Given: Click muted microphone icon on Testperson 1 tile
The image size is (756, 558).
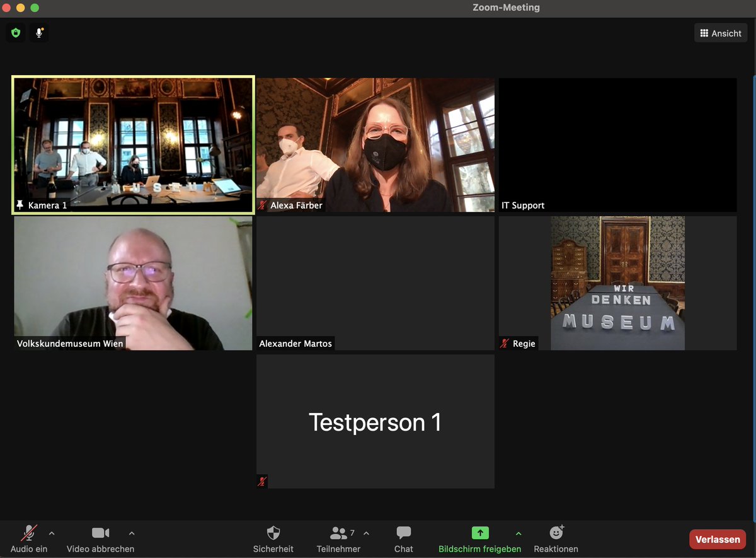Looking at the screenshot, I should (262, 482).
